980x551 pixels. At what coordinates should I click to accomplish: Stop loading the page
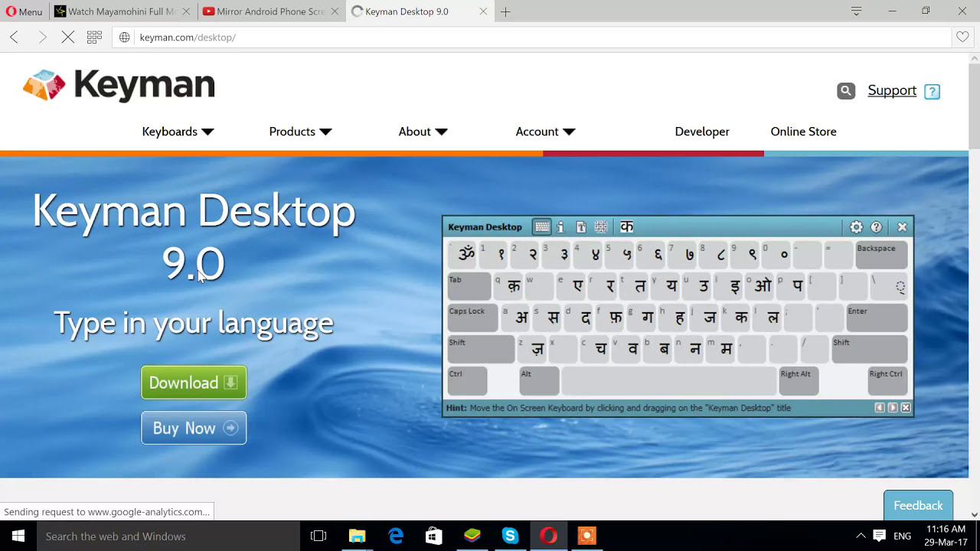tap(68, 37)
